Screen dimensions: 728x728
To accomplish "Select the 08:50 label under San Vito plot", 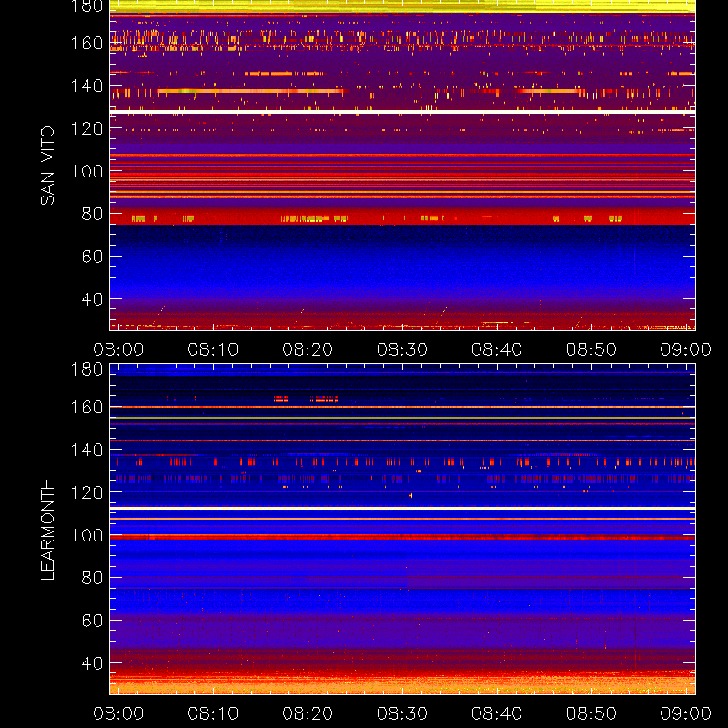I will point(591,349).
